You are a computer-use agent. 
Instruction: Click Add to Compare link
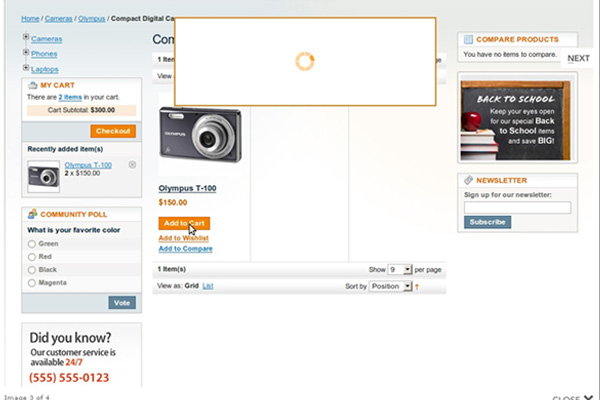tap(186, 249)
